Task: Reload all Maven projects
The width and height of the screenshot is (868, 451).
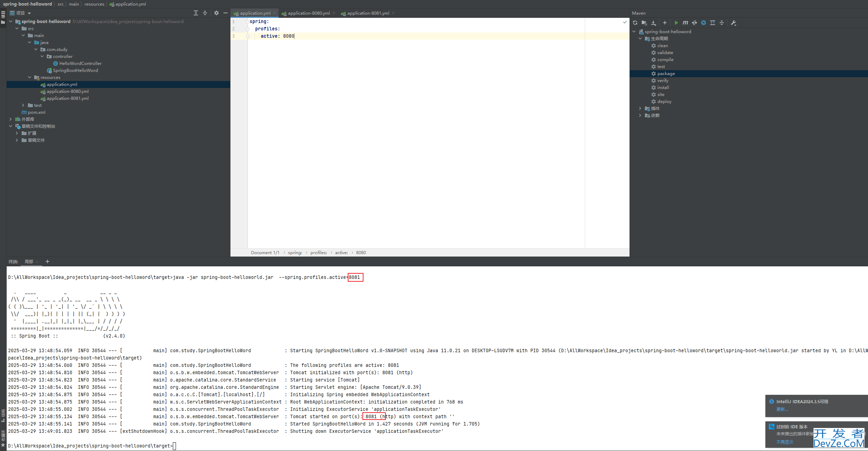Action: coord(635,23)
